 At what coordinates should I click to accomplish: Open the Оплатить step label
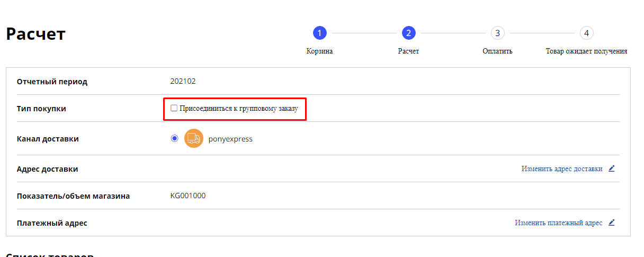click(x=497, y=51)
